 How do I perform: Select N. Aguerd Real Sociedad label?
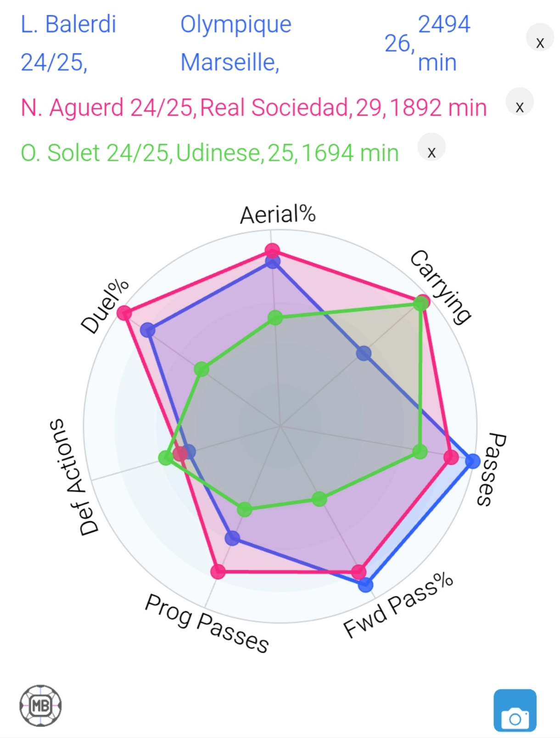tap(254, 107)
